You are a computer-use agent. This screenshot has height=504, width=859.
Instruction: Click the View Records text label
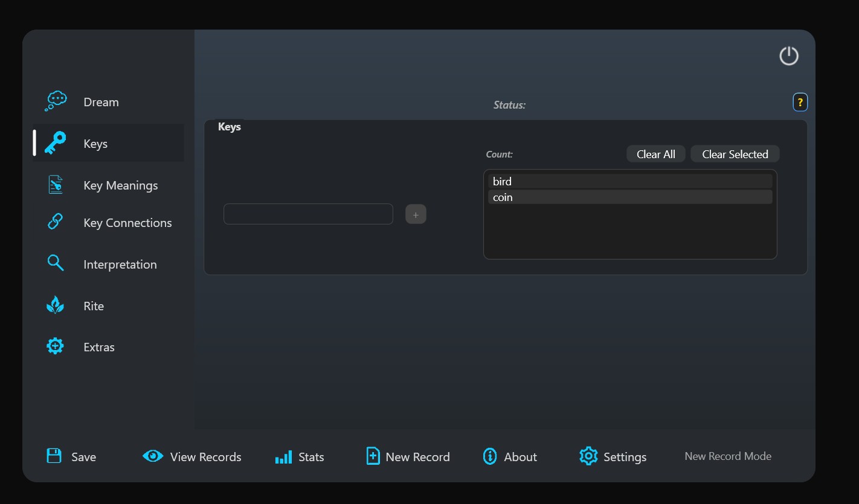tap(205, 457)
